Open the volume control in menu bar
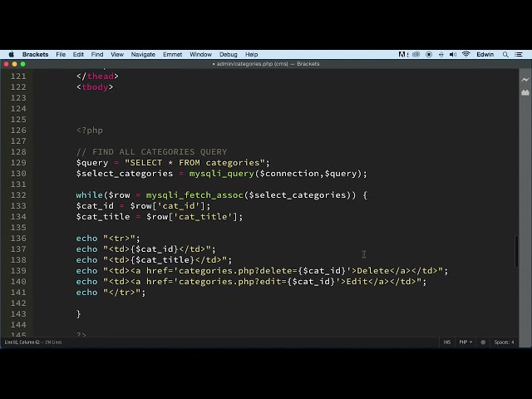 coord(452,54)
